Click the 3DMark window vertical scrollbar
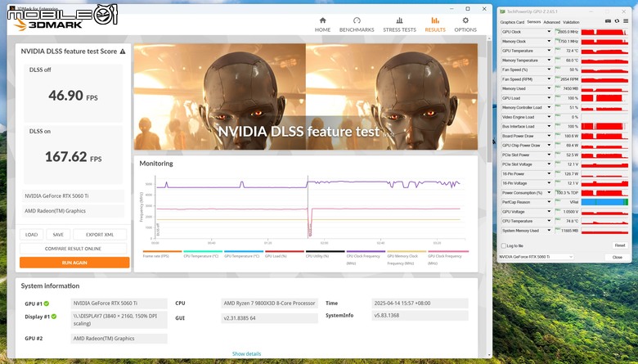638x364 pixels. coord(489,101)
